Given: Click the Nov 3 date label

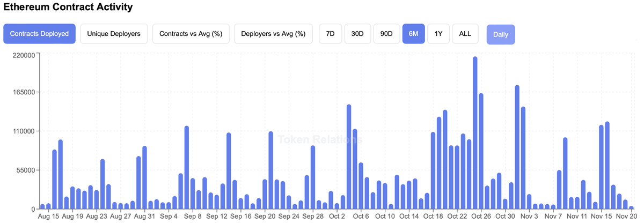Looking at the screenshot, I should tap(529, 217).
